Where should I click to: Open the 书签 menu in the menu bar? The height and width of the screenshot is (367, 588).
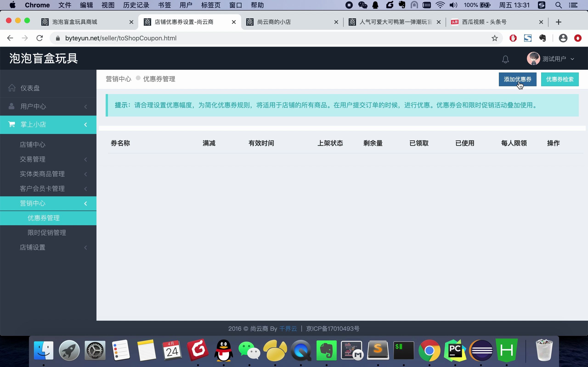click(x=164, y=5)
